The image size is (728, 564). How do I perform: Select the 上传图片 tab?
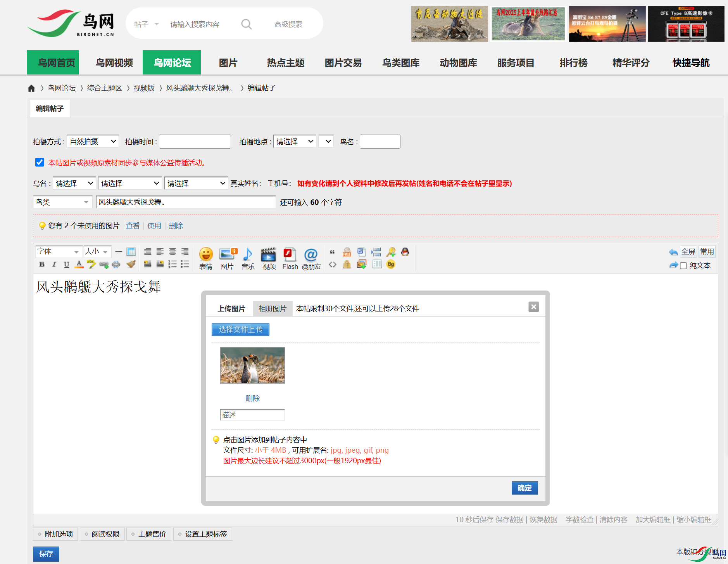(231, 308)
